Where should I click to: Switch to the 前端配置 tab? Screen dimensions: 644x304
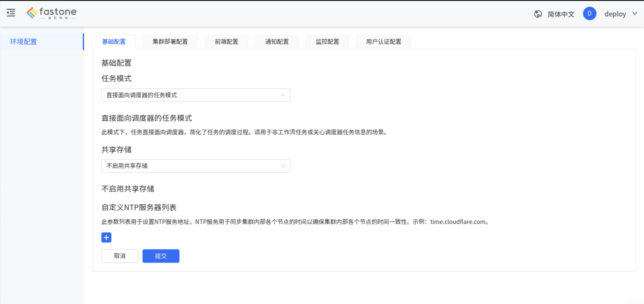[227, 41]
